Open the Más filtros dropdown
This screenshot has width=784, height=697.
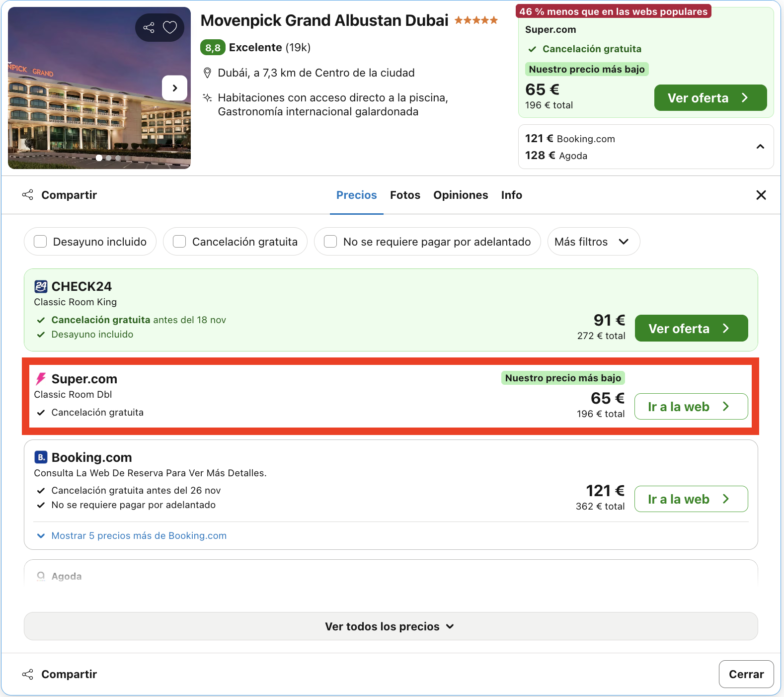[594, 242]
